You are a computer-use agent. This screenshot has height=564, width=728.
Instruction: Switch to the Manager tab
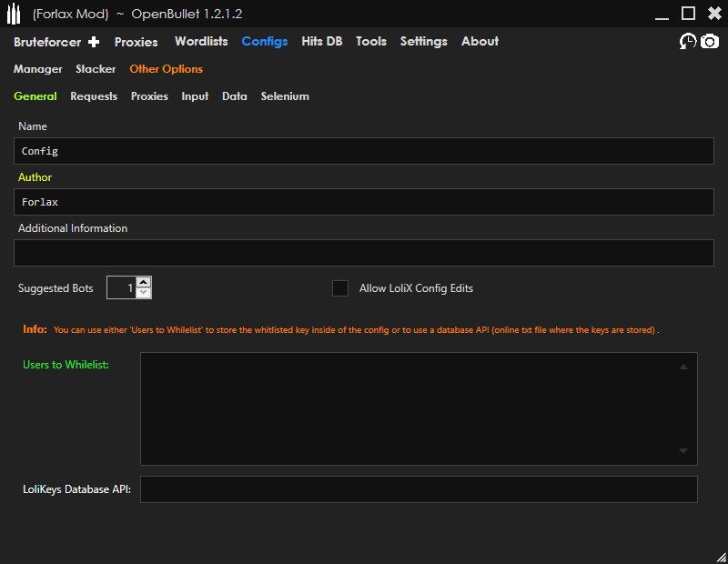(37, 69)
